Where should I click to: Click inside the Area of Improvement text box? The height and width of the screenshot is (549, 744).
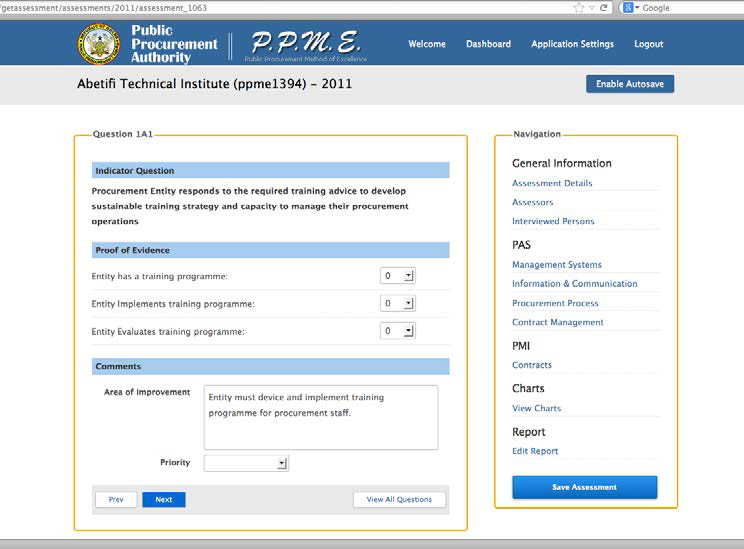(x=321, y=417)
